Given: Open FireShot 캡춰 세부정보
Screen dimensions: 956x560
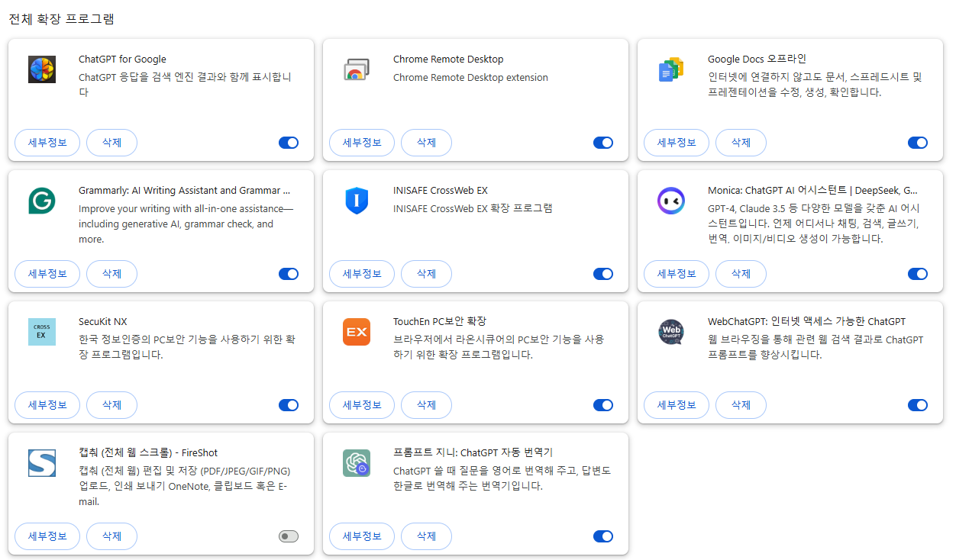Looking at the screenshot, I should [47, 536].
